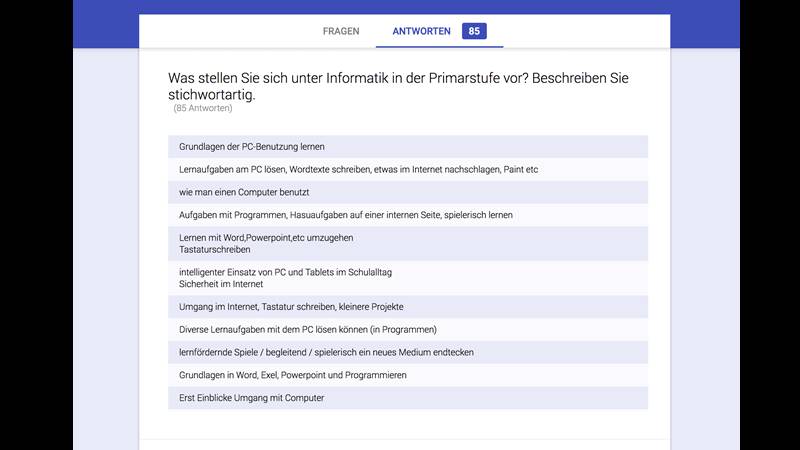This screenshot has width=800, height=450.
Task: Open the ANTWORTEN tab
Action: click(421, 31)
